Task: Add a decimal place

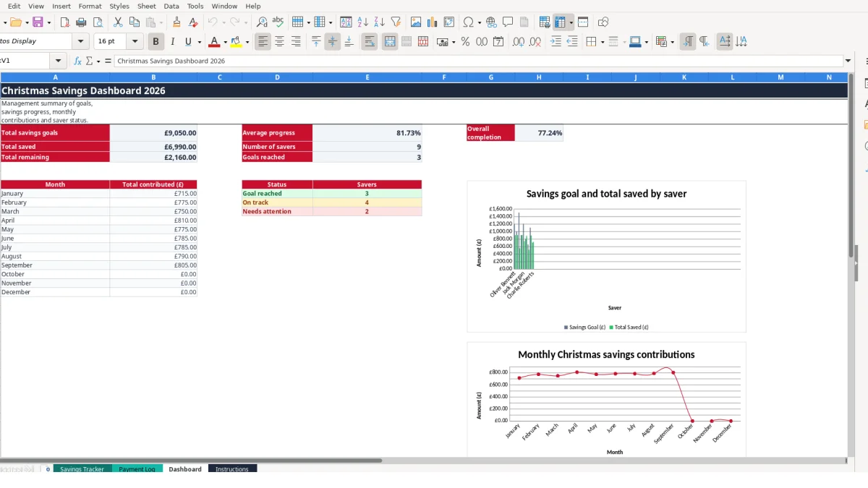Action: click(x=519, y=42)
